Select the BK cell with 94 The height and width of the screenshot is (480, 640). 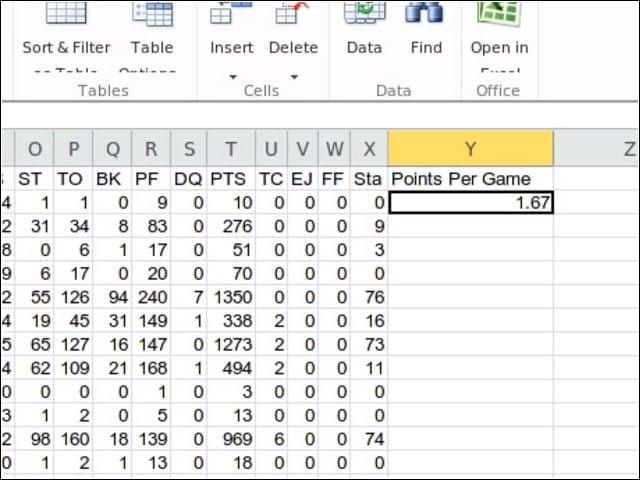click(112, 297)
